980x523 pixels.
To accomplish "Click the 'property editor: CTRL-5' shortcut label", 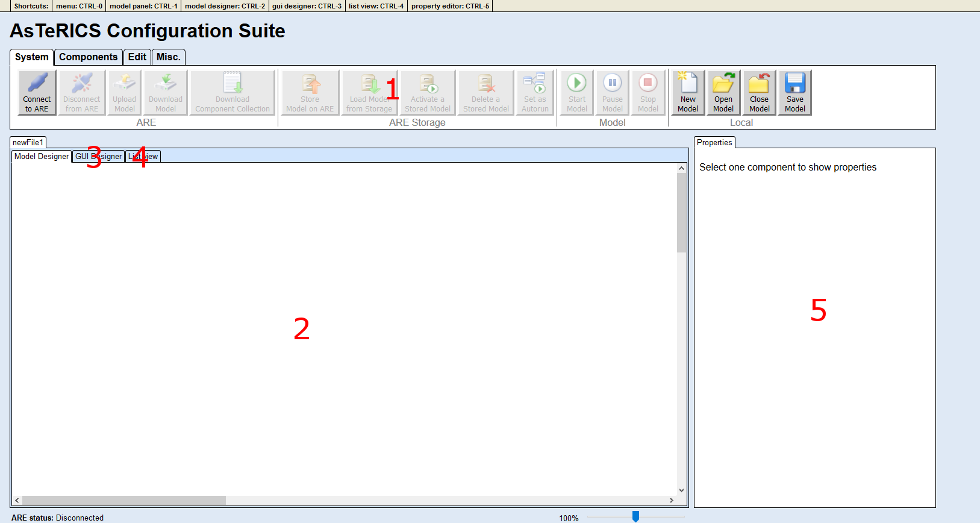I will (x=450, y=6).
